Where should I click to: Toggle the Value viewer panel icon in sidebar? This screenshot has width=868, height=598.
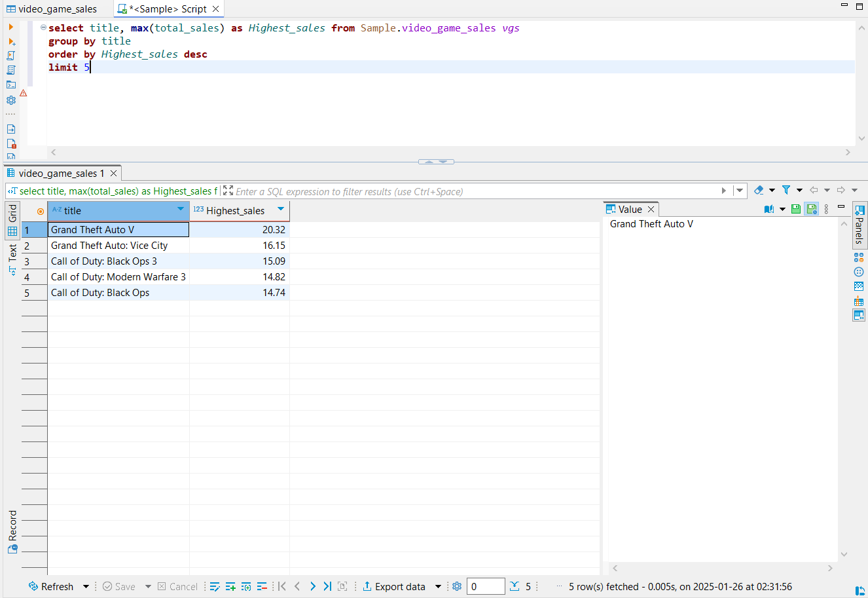[859, 315]
